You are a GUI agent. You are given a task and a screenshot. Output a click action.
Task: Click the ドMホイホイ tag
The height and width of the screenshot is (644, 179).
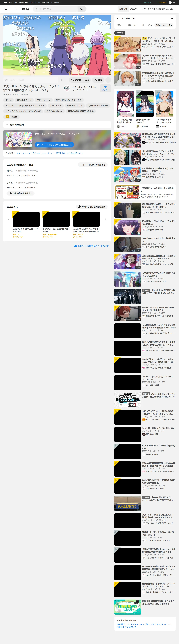tap(56, 106)
